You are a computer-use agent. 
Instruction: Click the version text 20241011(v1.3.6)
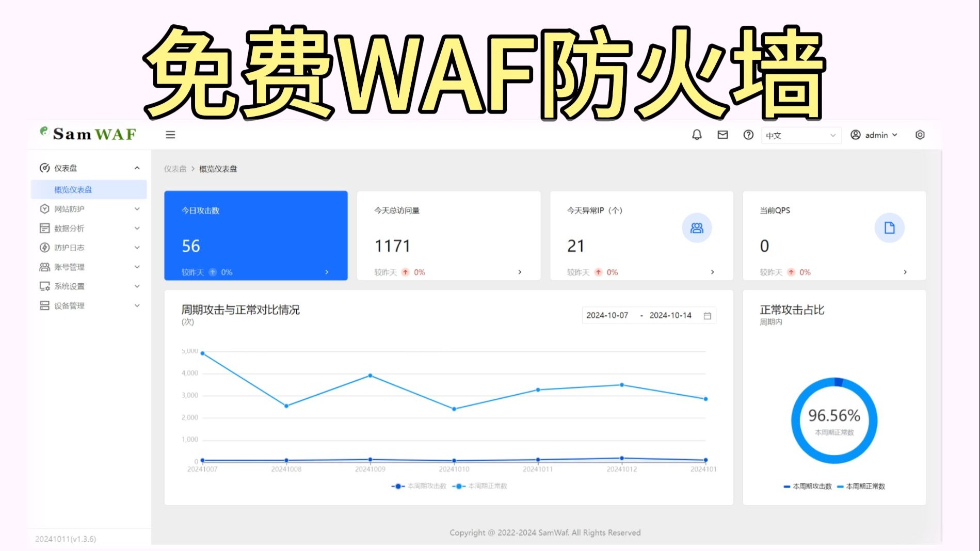[66, 539]
